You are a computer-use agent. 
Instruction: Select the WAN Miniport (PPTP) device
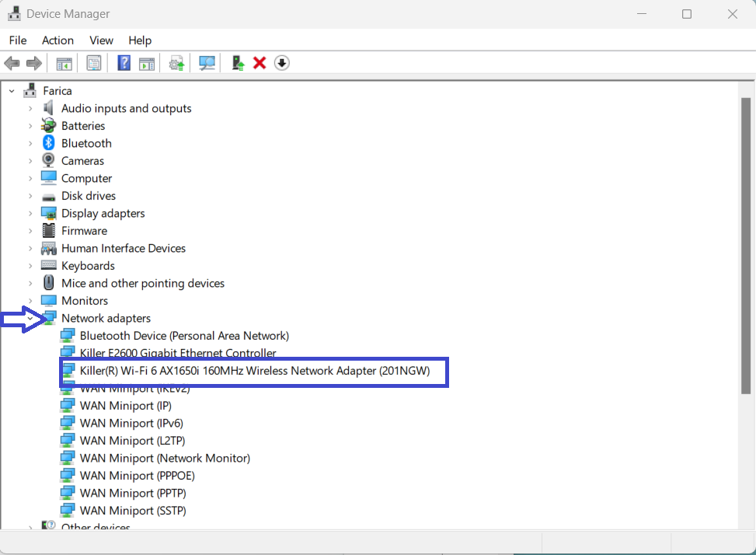pos(132,493)
